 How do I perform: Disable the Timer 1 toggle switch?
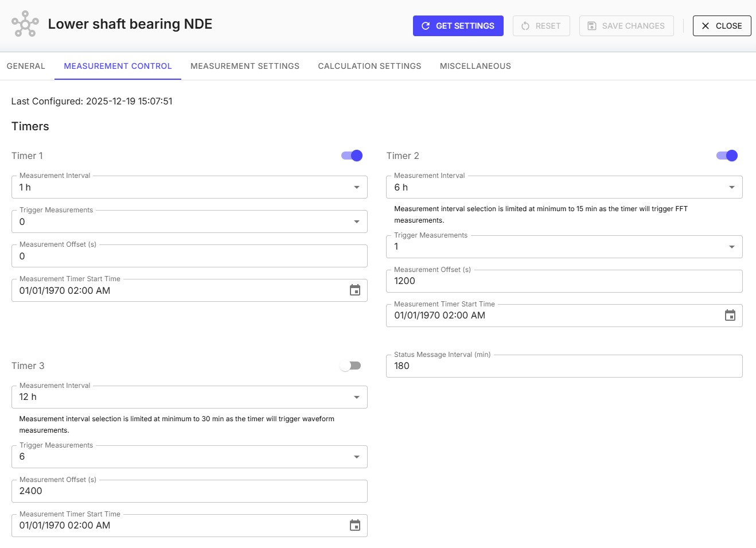pyautogui.click(x=352, y=156)
